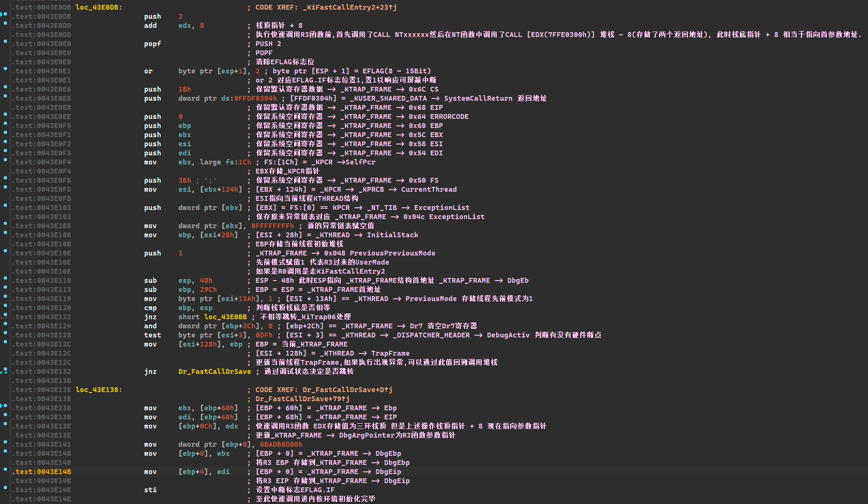Click '[ebp+0], ebx' operand
This screenshot has height=504, width=868.
(204, 454)
